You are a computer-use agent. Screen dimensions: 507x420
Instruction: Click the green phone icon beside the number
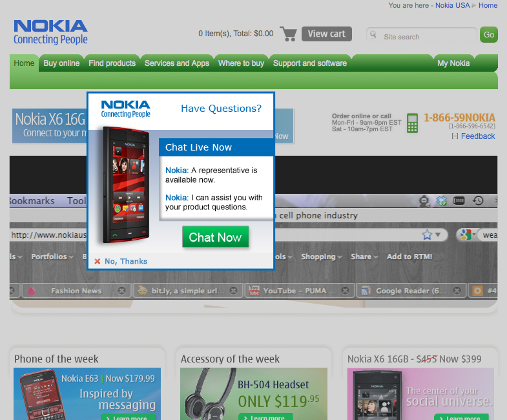pyautogui.click(x=412, y=123)
